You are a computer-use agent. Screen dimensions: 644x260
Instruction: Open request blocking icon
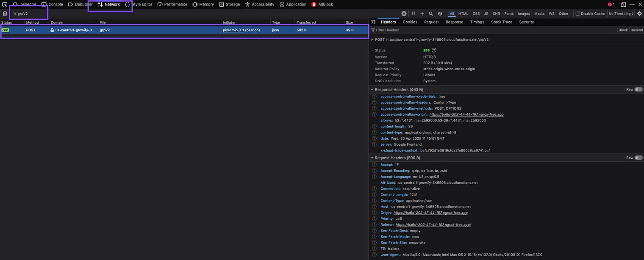point(440,14)
